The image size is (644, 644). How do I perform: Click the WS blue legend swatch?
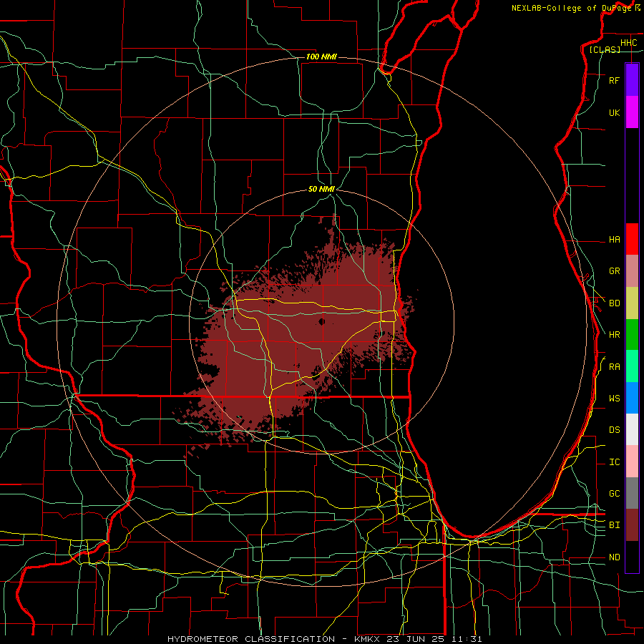[632, 398]
